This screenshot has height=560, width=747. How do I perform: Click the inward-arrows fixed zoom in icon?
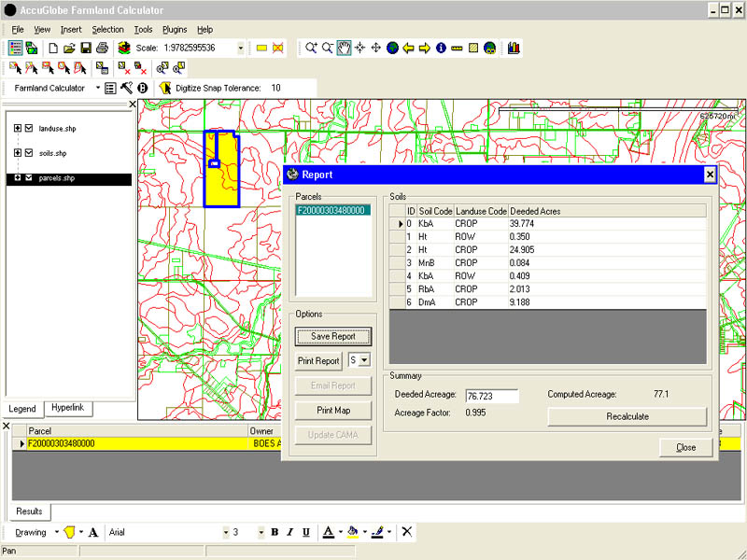(360, 48)
